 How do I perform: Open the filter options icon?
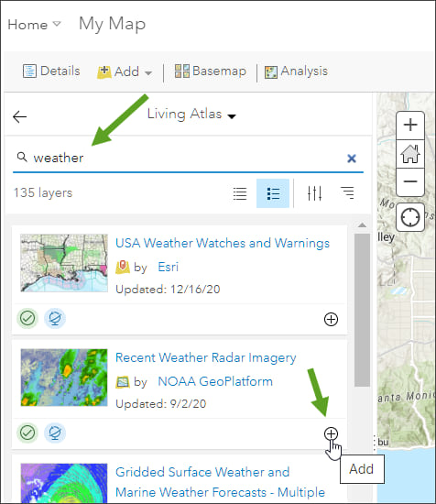tap(314, 193)
